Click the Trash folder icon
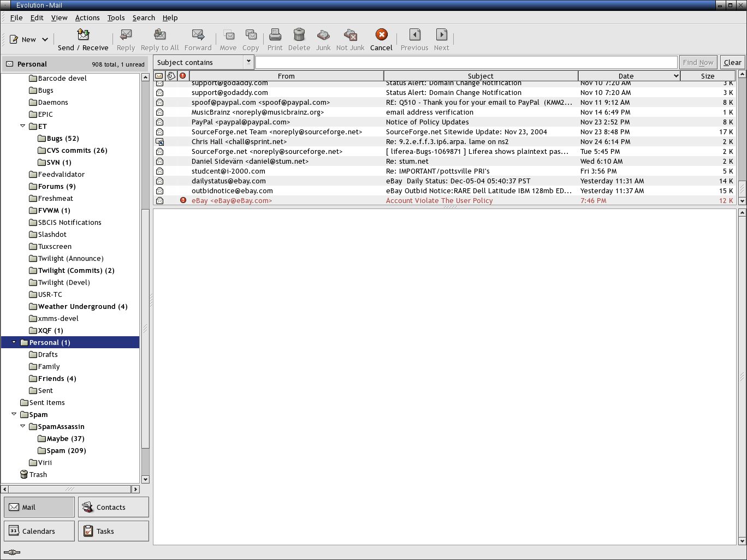Viewport: 747px width, 560px height. pos(24,474)
